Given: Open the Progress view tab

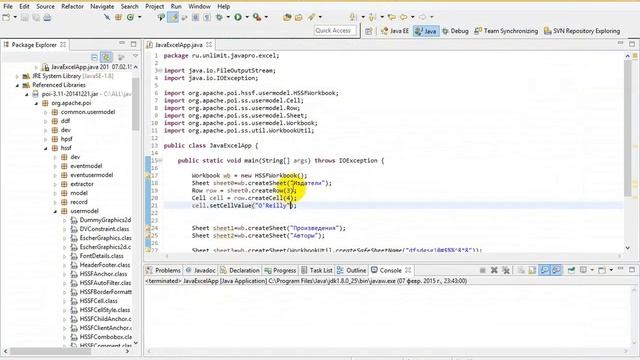Looking at the screenshot, I should pos(280,270).
